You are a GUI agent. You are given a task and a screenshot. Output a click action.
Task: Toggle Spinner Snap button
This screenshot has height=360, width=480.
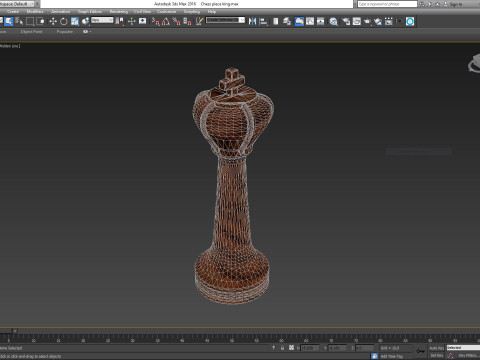click(187, 21)
